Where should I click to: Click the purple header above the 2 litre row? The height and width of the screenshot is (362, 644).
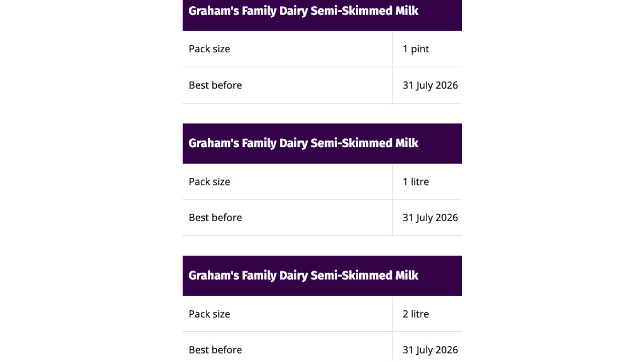pyautogui.click(x=322, y=276)
